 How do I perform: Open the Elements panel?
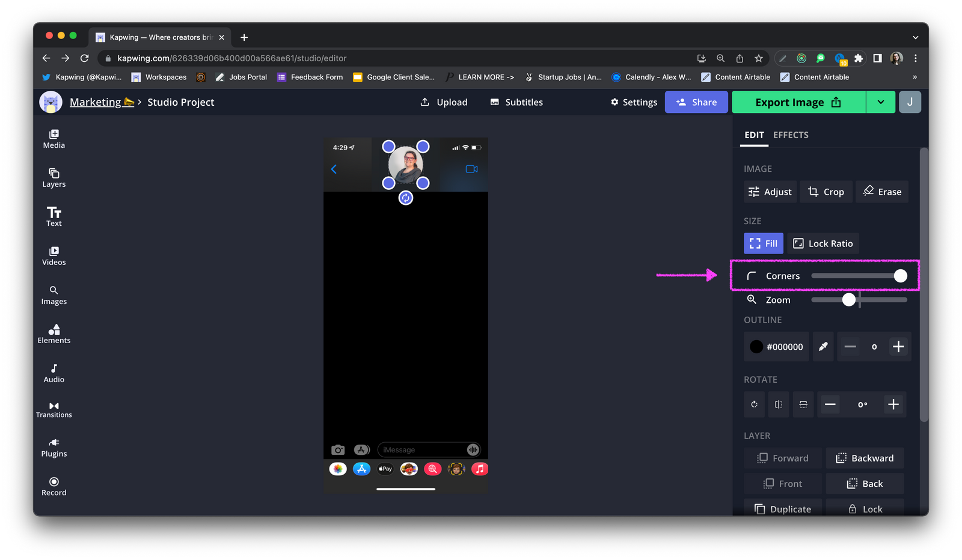[54, 333]
